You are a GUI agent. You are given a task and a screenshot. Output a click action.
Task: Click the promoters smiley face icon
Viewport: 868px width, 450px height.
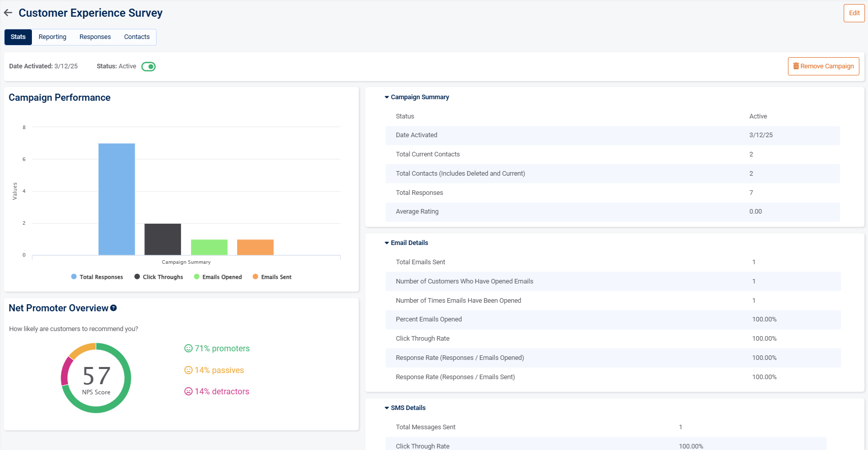pos(188,348)
